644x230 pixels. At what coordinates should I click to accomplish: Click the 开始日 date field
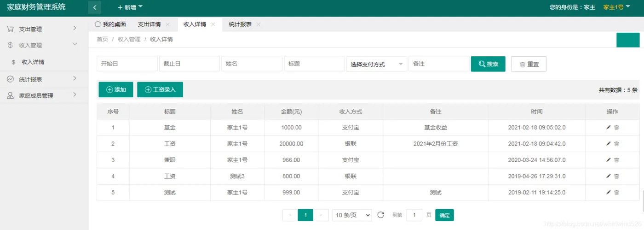127,64
